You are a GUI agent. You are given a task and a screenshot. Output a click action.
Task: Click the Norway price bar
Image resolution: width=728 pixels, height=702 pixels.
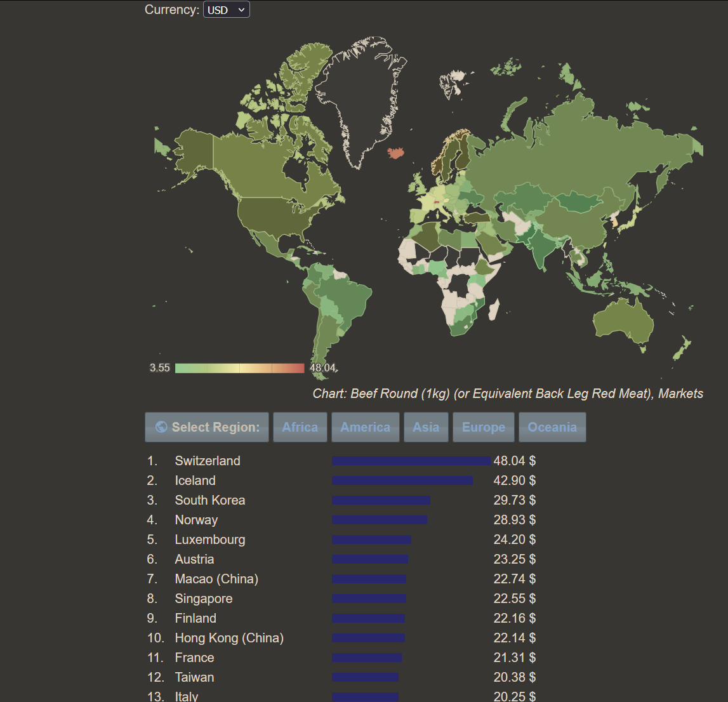tap(380, 520)
